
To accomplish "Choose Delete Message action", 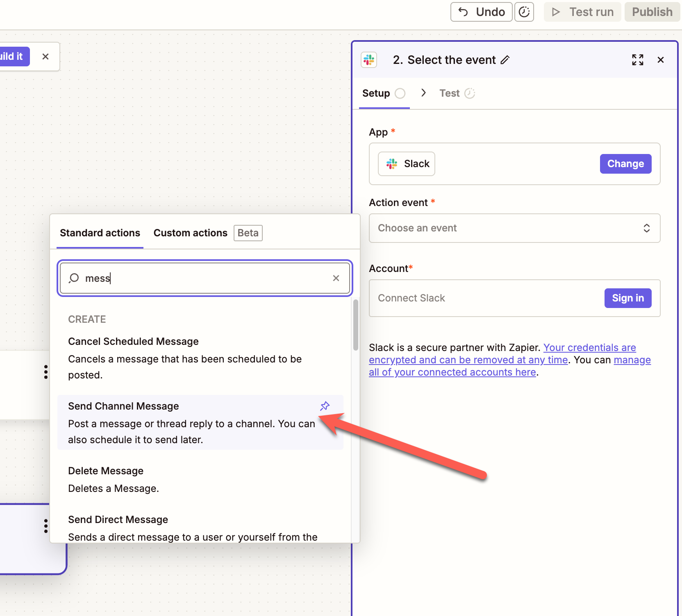I will click(x=200, y=480).
